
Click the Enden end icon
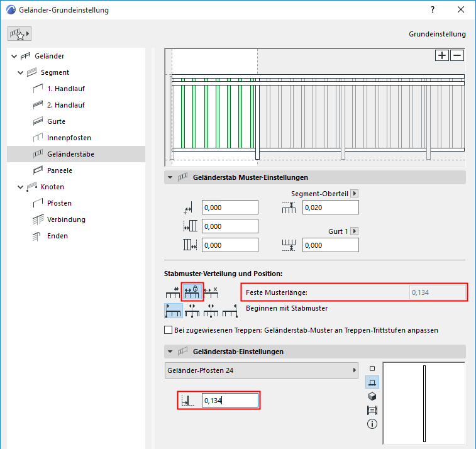point(37,236)
